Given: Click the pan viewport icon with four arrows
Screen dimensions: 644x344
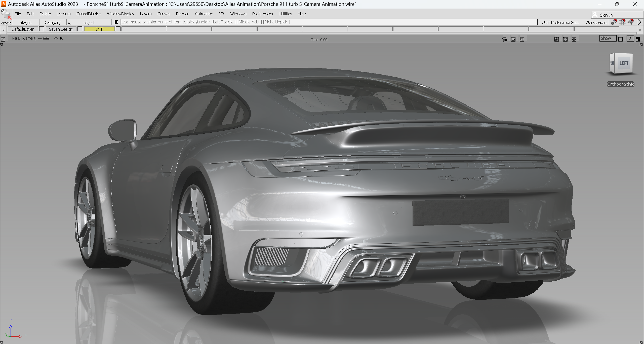Looking at the screenshot, I should tap(574, 39).
